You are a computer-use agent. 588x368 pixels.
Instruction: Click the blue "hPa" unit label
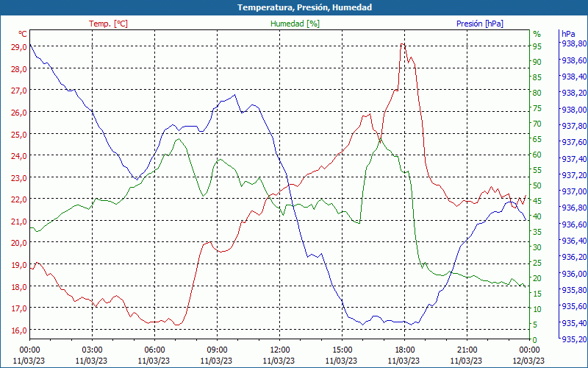(x=568, y=34)
